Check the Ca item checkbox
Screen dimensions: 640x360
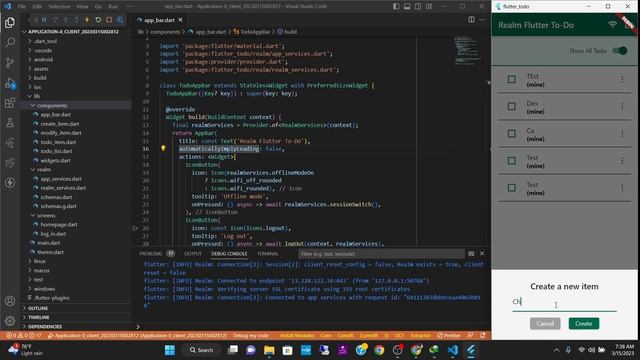[511, 133]
